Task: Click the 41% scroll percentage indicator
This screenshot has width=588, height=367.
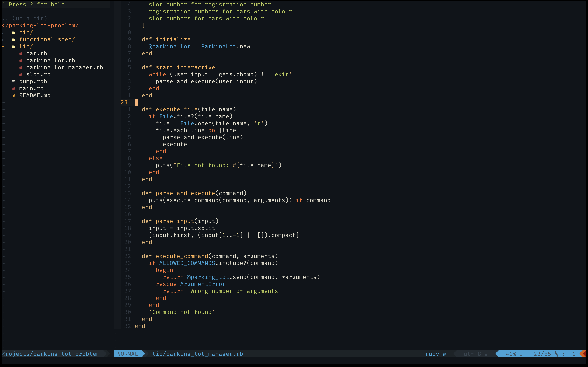Action: click(x=511, y=354)
